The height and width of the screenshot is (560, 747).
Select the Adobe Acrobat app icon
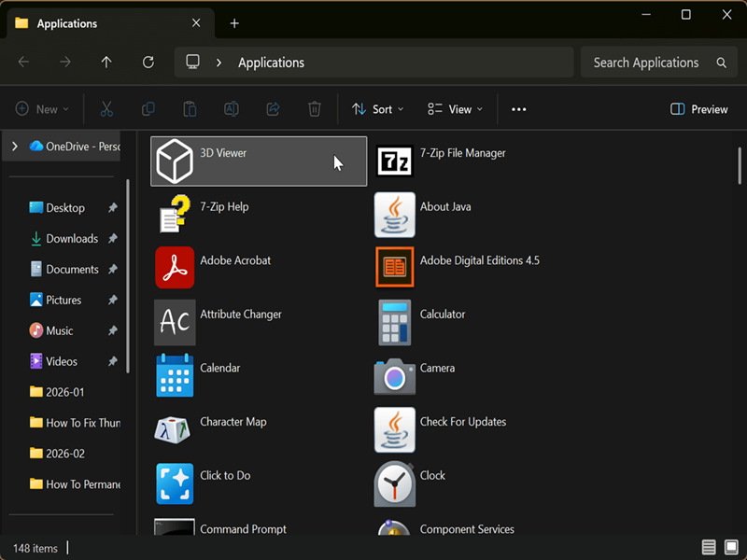coord(175,268)
